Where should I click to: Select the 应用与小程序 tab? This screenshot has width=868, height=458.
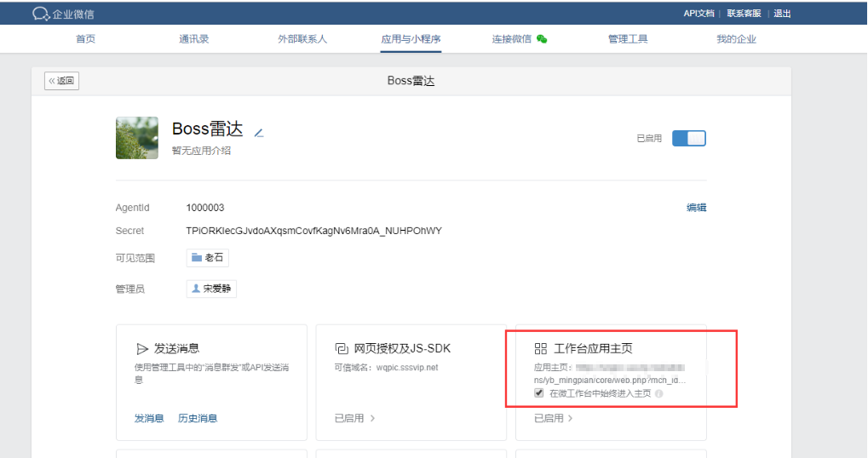411,38
